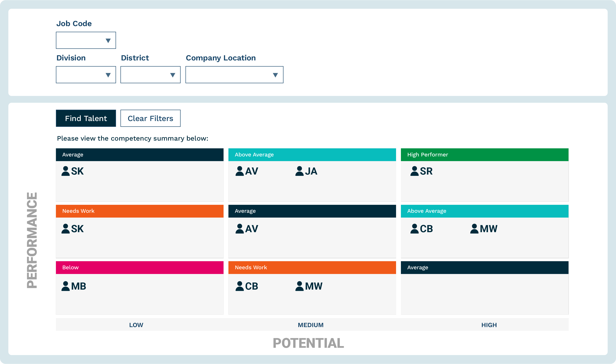Open the District dropdown list
This screenshot has height=364, width=616.
tap(150, 75)
